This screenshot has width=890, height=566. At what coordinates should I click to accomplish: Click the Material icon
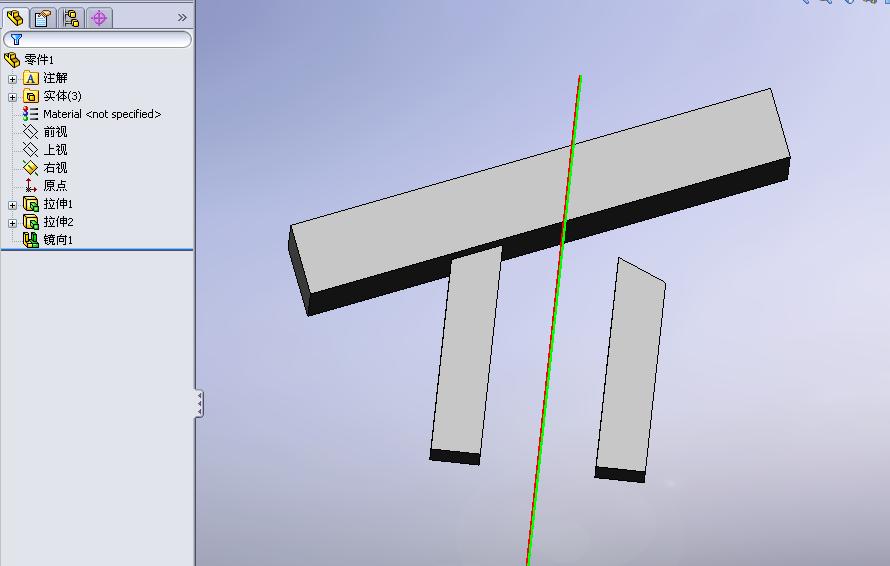pyautogui.click(x=30, y=114)
